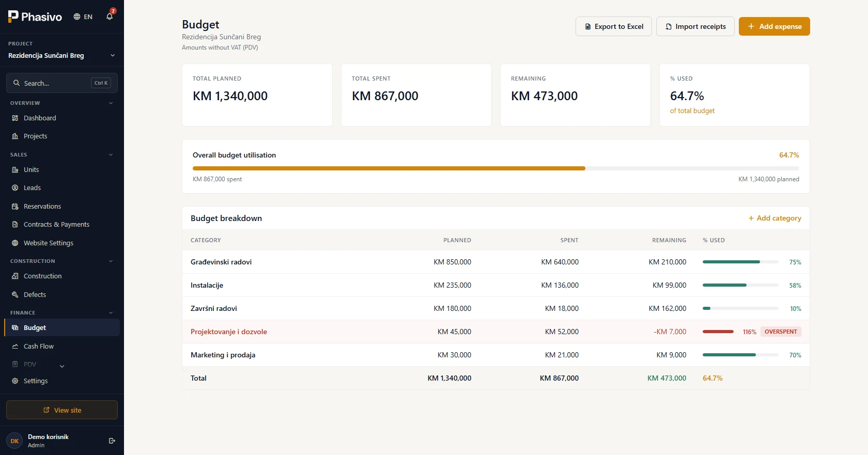Click the logout icon beside Demo korisnik
Viewport: 868px width, 455px height.
(112, 441)
